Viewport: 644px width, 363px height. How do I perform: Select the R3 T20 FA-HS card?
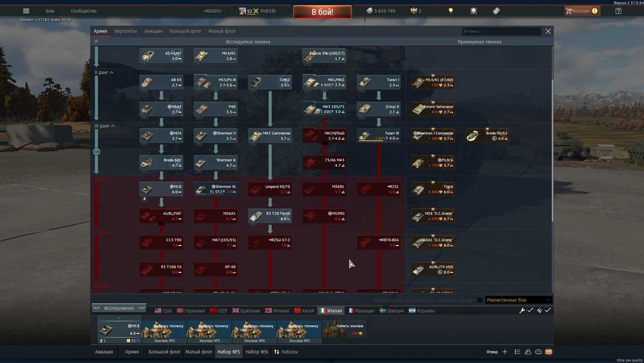[270, 216]
